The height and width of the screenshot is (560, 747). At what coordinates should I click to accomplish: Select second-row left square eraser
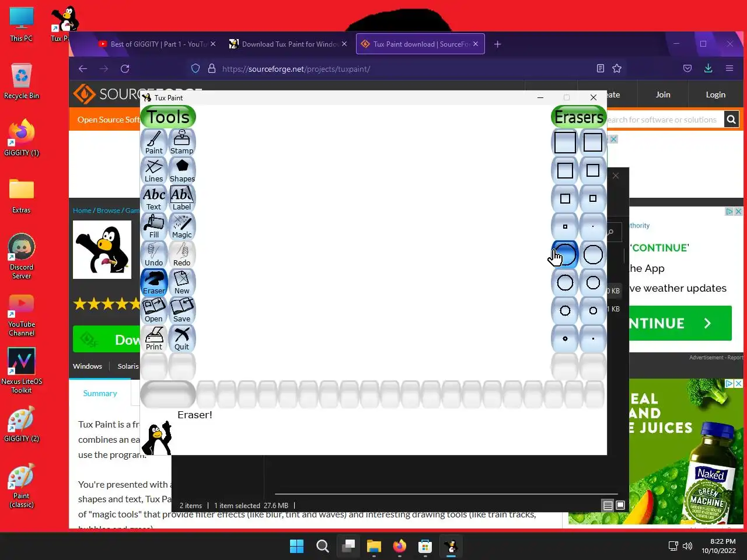pos(565,170)
